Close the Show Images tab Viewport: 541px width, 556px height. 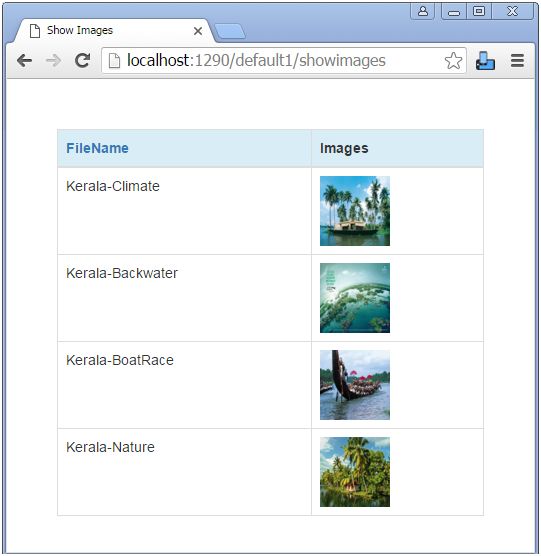198,31
